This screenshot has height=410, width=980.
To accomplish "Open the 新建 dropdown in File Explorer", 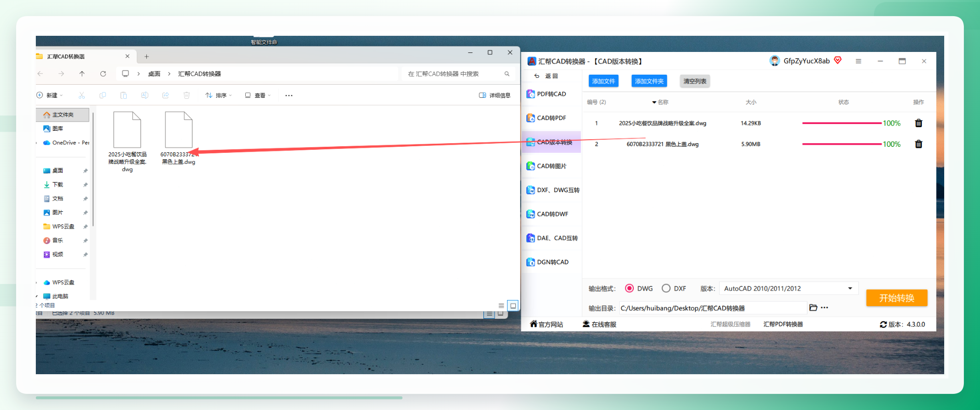I will pos(49,95).
